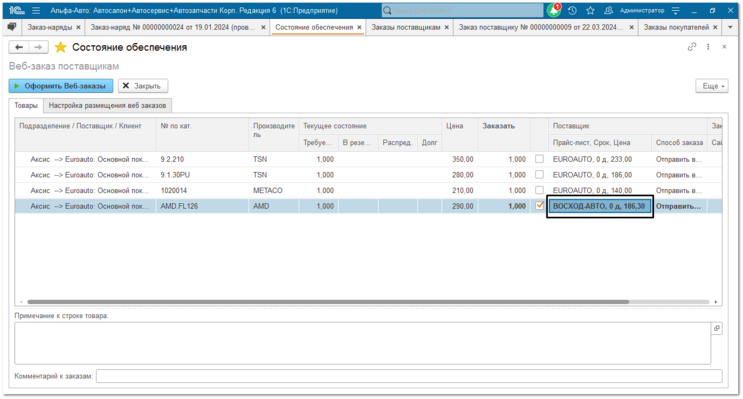
Task: Close the Заказы поставщикам tab
Action: 446,27
